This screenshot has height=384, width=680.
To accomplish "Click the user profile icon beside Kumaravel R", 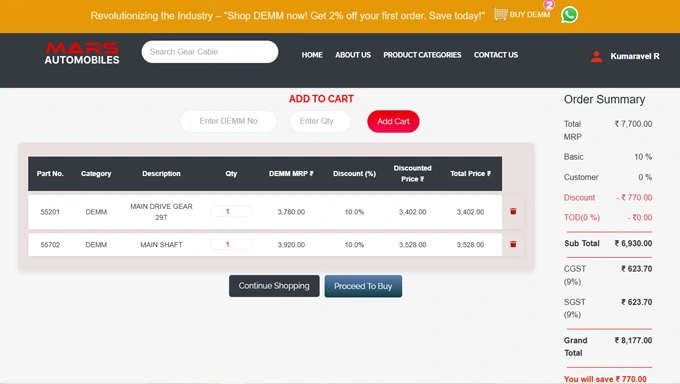I will [596, 56].
